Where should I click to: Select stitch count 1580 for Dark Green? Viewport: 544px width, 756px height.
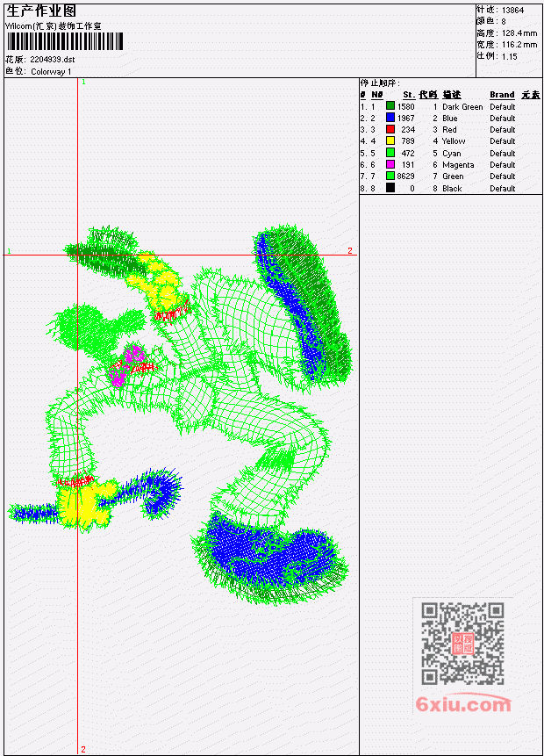tap(405, 106)
